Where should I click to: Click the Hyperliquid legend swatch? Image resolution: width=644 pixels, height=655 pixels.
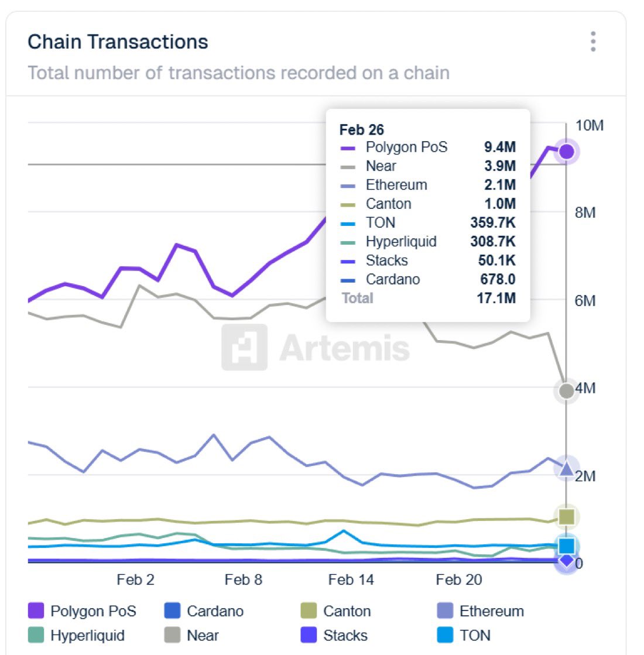36,636
